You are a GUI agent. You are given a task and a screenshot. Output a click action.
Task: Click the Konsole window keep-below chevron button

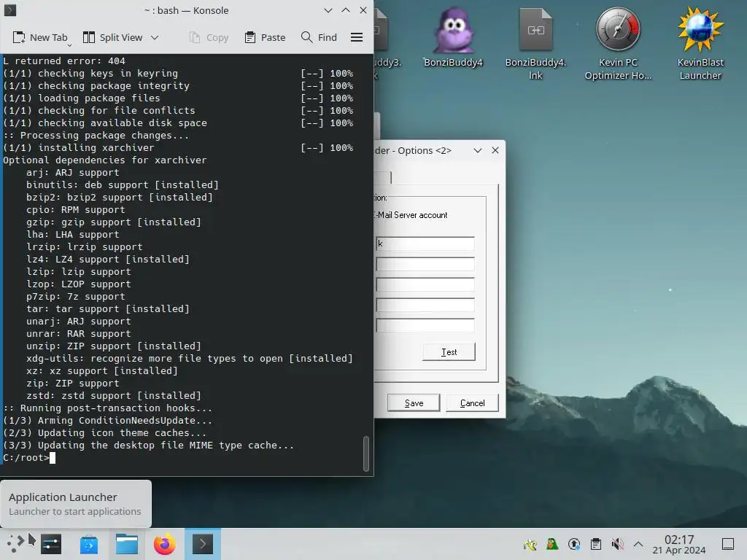328,10
